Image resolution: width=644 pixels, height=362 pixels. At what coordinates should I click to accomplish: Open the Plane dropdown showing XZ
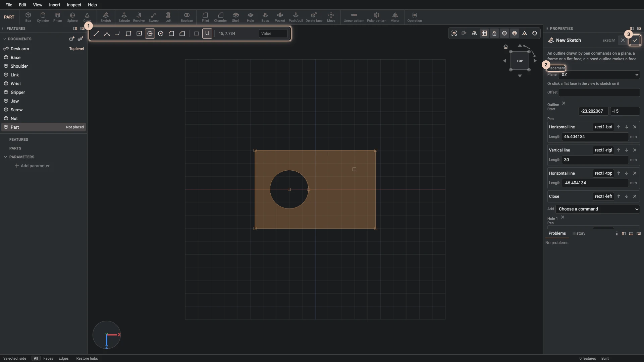click(x=599, y=75)
